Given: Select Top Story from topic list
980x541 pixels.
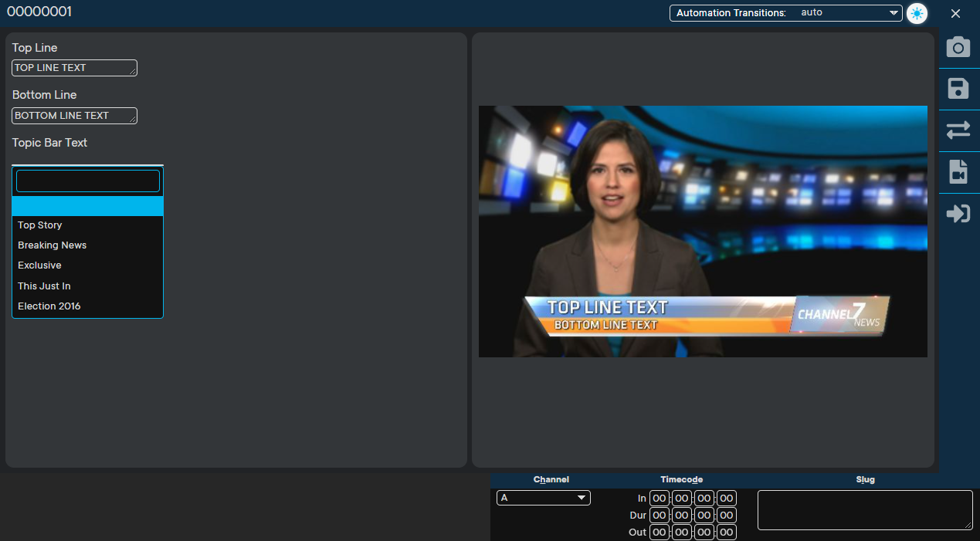Looking at the screenshot, I should (40, 225).
